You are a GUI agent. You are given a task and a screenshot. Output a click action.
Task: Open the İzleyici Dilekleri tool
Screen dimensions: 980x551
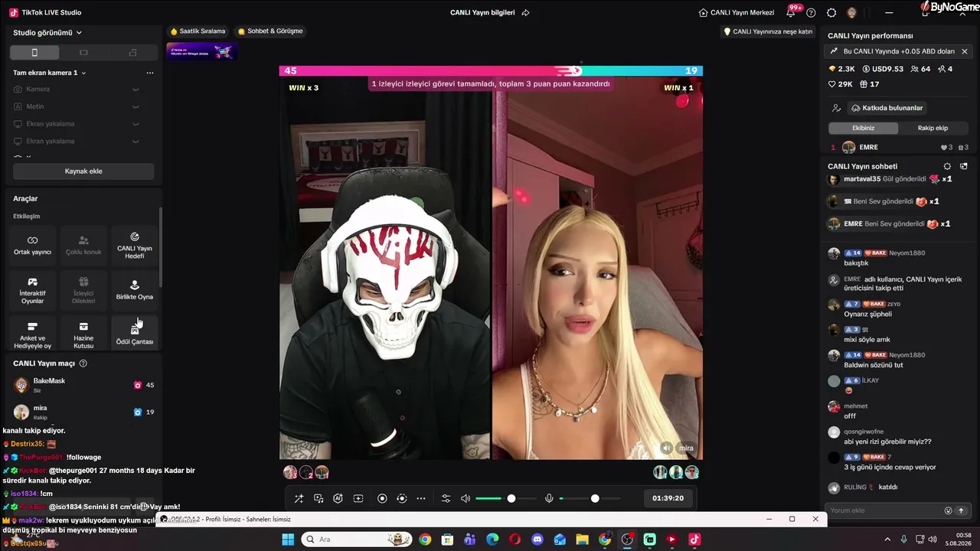point(83,290)
